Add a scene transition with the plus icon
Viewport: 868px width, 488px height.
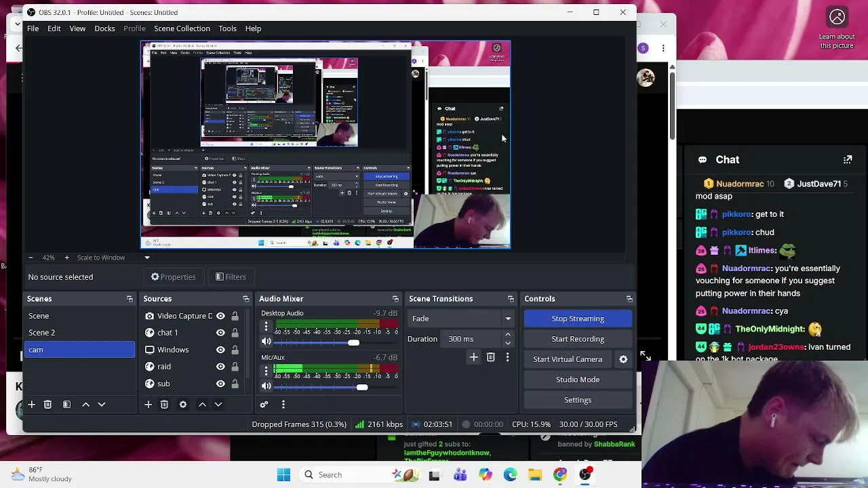click(x=473, y=357)
